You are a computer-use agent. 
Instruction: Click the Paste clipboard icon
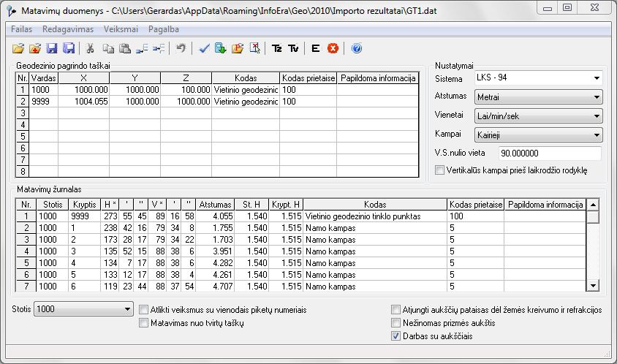[x=125, y=48]
